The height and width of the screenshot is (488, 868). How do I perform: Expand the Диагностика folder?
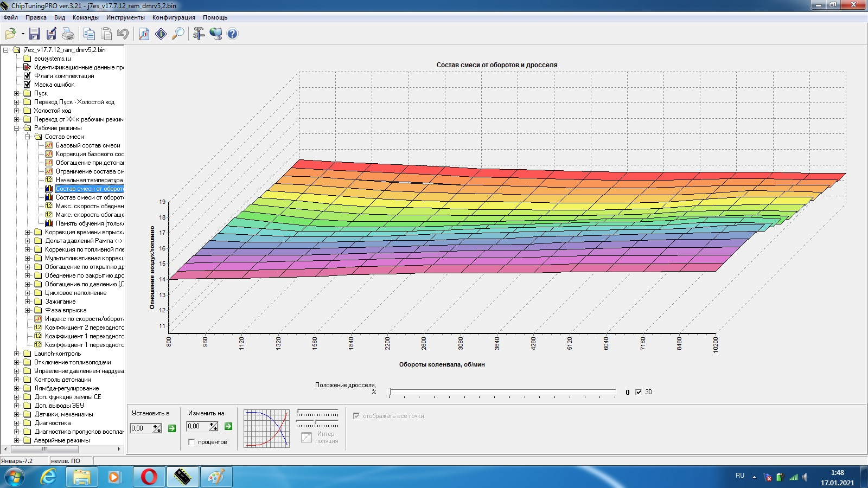coord(16,423)
